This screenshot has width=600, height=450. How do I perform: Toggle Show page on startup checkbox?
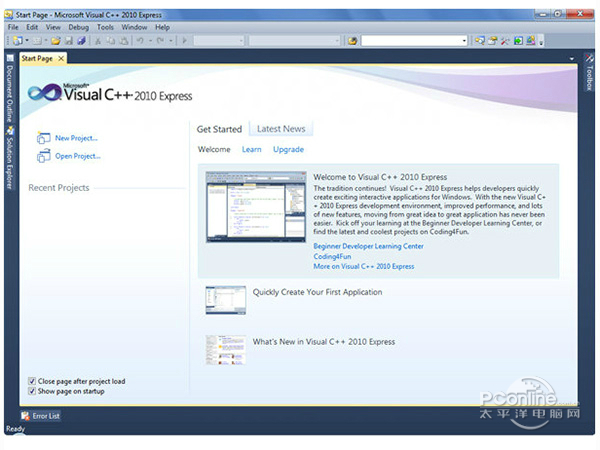(x=32, y=391)
